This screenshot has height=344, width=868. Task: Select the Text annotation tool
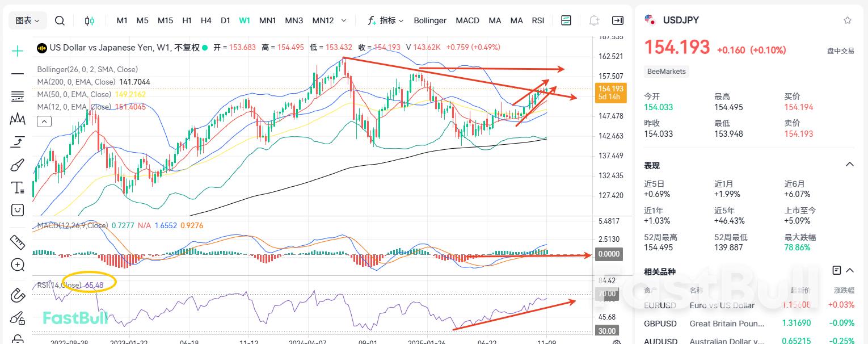pyautogui.click(x=17, y=187)
